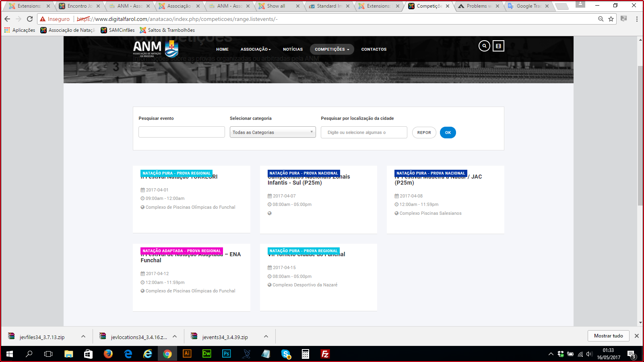Open Skype from the taskbar
Image resolution: width=644 pixels, height=362 pixels.
pos(286,354)
